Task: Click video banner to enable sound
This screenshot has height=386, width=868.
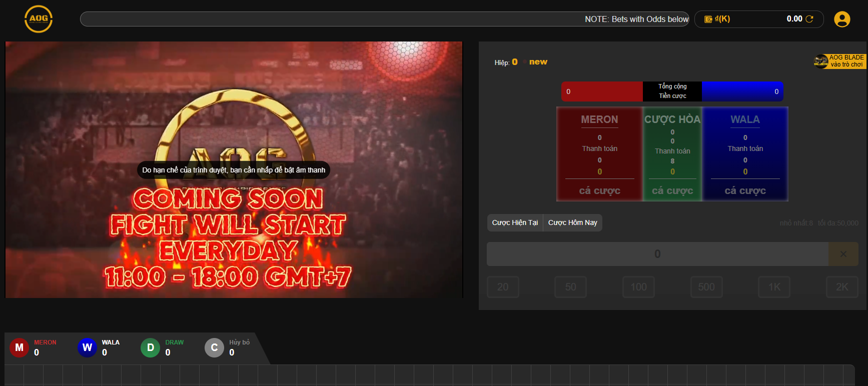Action: (233, 170)
